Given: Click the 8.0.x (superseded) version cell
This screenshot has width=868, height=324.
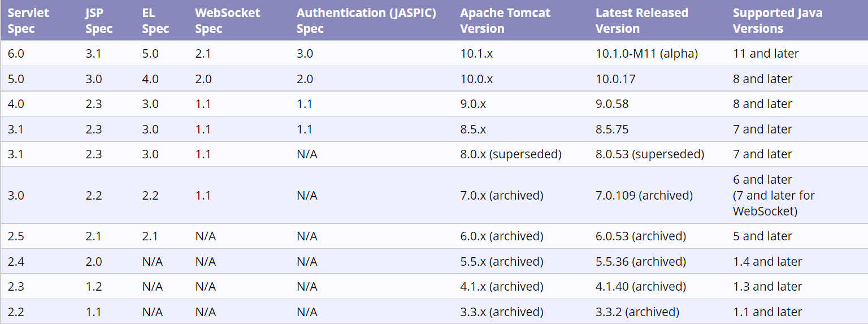Looking at the screenshot, I should coord(511,154).
